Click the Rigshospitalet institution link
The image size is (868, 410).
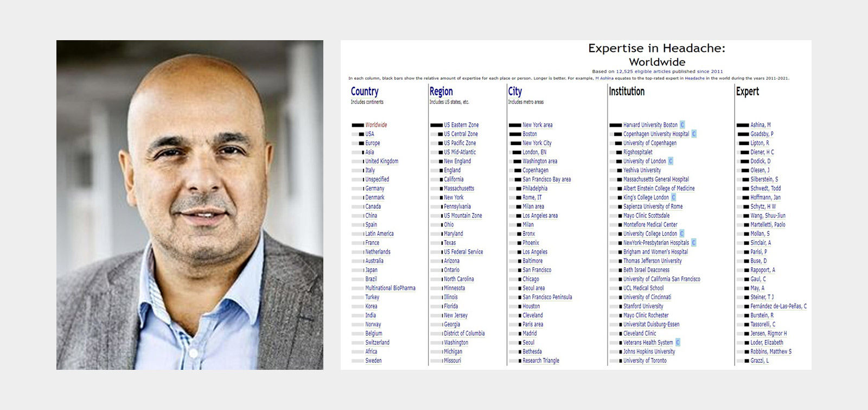[x=638, y=152]
